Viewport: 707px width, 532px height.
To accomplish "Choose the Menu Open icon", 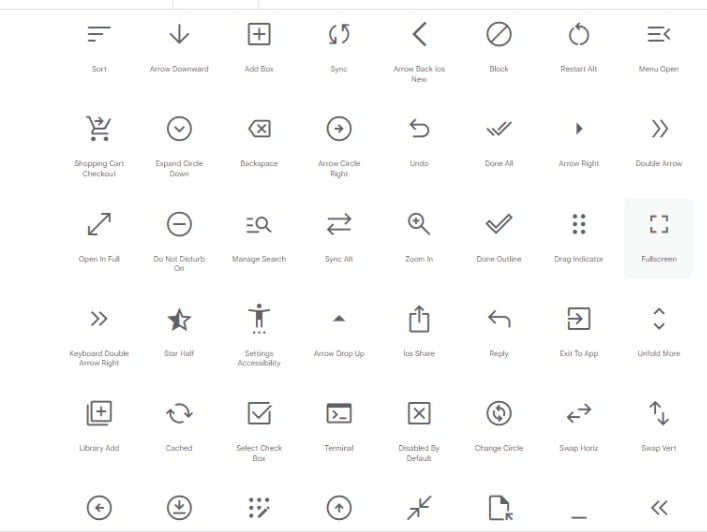I will [x=659, y=34].
